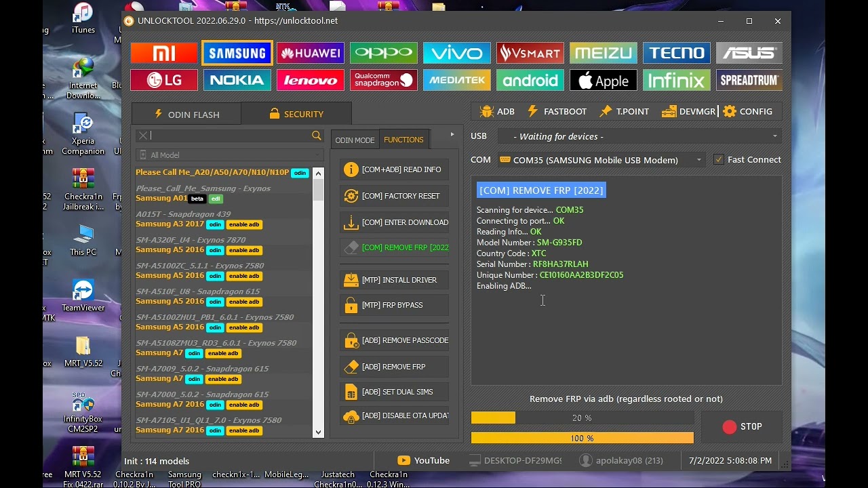This screenshot has width=868, height=488.
Task: Choose the Tecno brand tile
Action: [x=677, y=53]
